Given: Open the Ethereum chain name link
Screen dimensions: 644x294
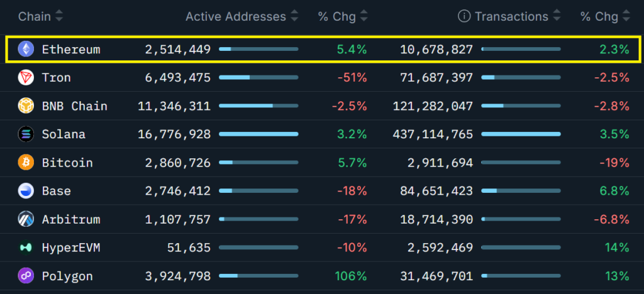Looking at the screenshot, I should tap(70, 49).
